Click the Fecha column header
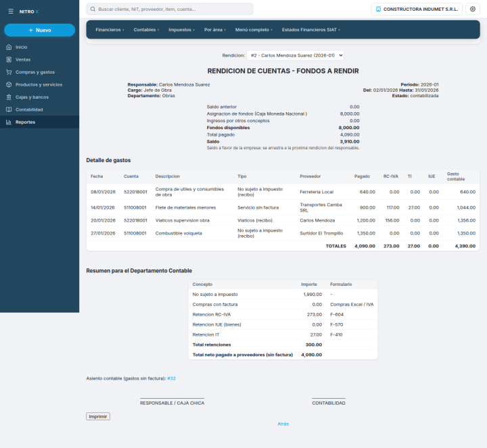 [x=97, y=176]
